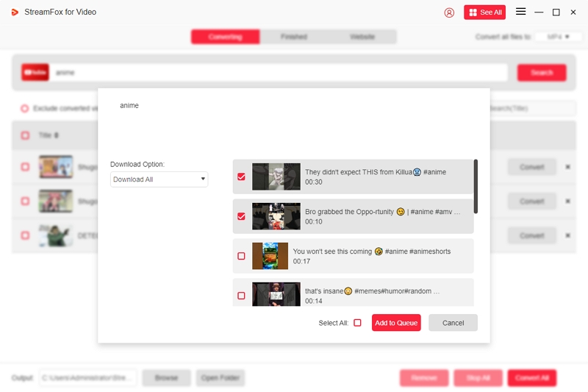Click the Search(Title) filter field
The height and width of the screenshot is (392, 588).
click(x=532, y=108)
